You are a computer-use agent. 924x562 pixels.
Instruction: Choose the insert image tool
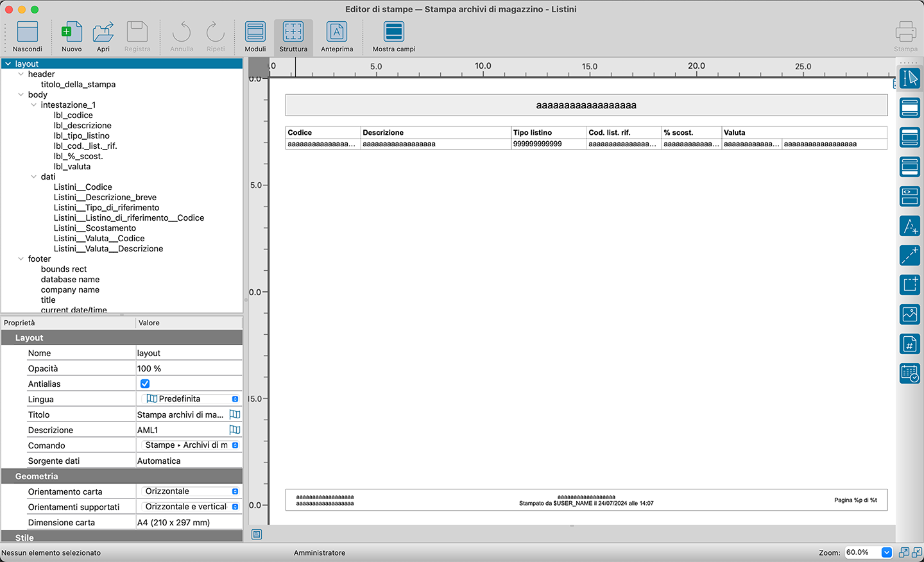tap(910, 314)
